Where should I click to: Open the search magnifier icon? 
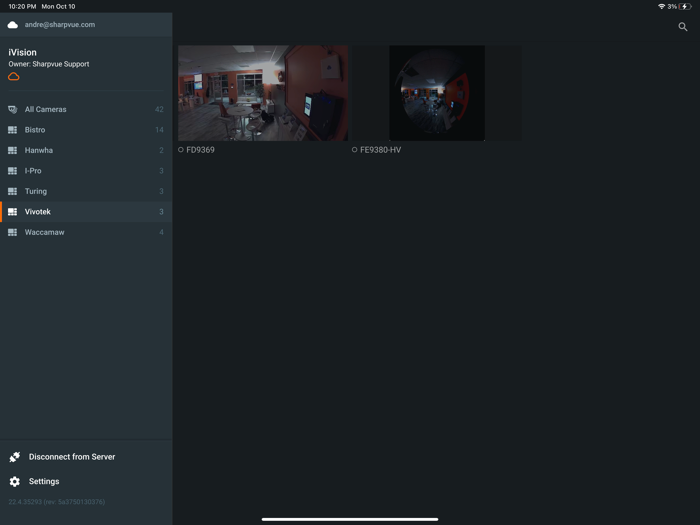(x=683, y=27)
